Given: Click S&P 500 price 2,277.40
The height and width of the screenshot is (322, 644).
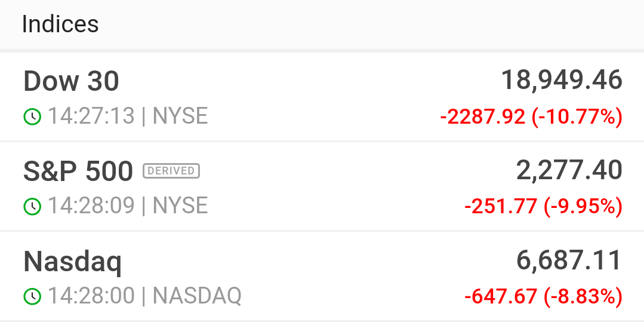Looking at the screenshot, I should point(569,170).
